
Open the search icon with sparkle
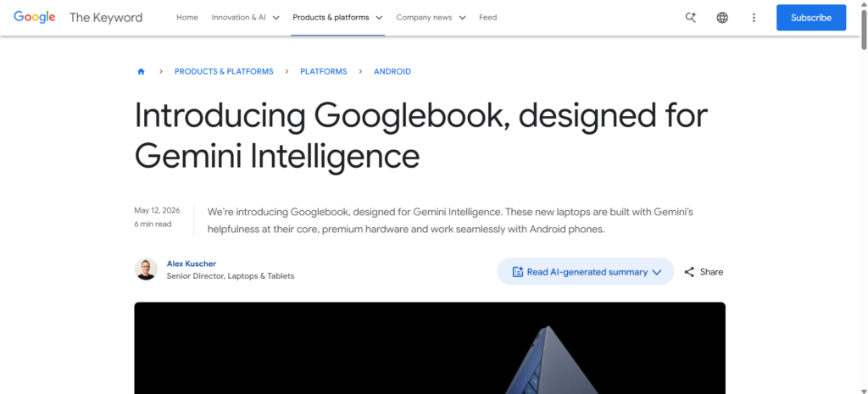[690, 18]
